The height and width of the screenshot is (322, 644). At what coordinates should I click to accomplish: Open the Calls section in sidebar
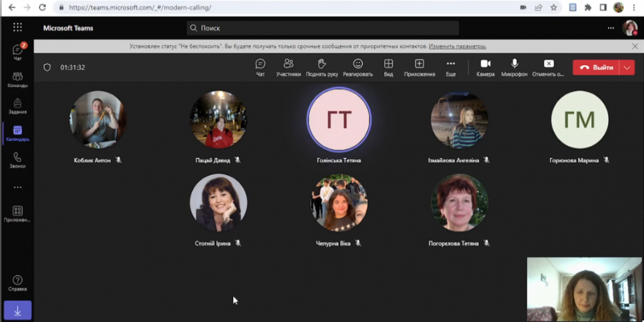click(x=17, y=160)
